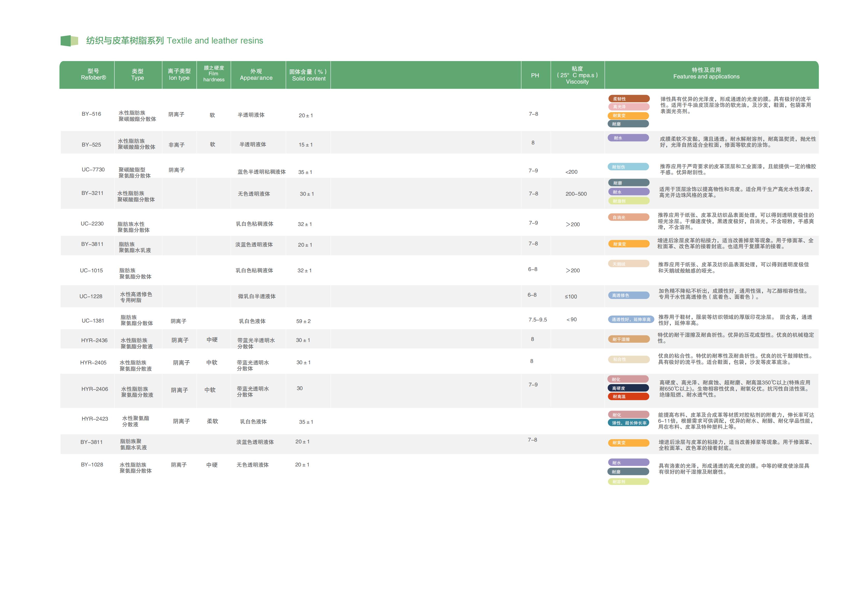
Task: Click the 型号 Refober® column header
Action: coord(93,74)
